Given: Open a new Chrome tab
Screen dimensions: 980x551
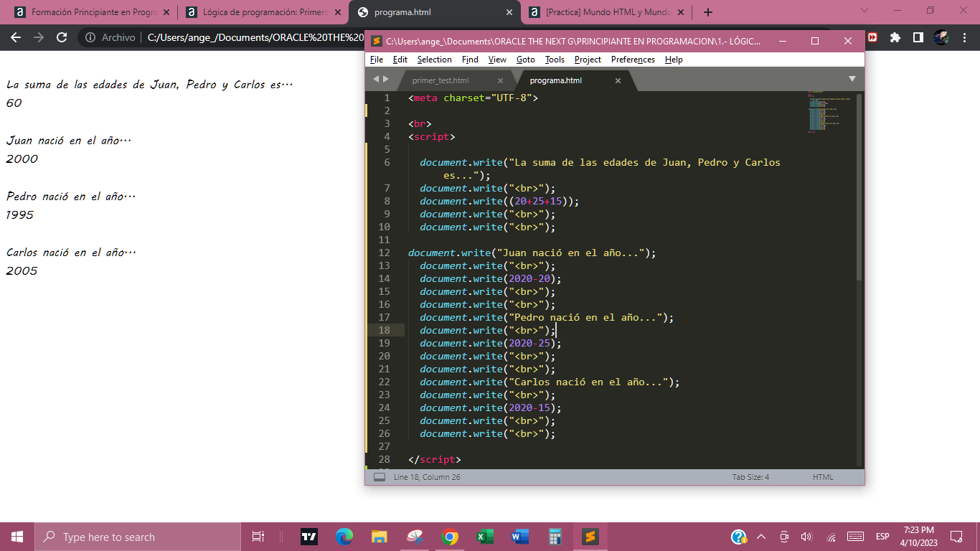Looking at the screenshot, I should [x=708, y=12].
